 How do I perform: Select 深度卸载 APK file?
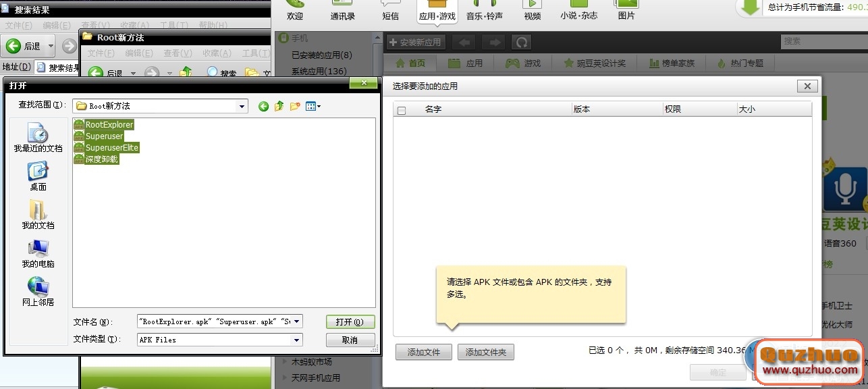click(x=96, y=159)
